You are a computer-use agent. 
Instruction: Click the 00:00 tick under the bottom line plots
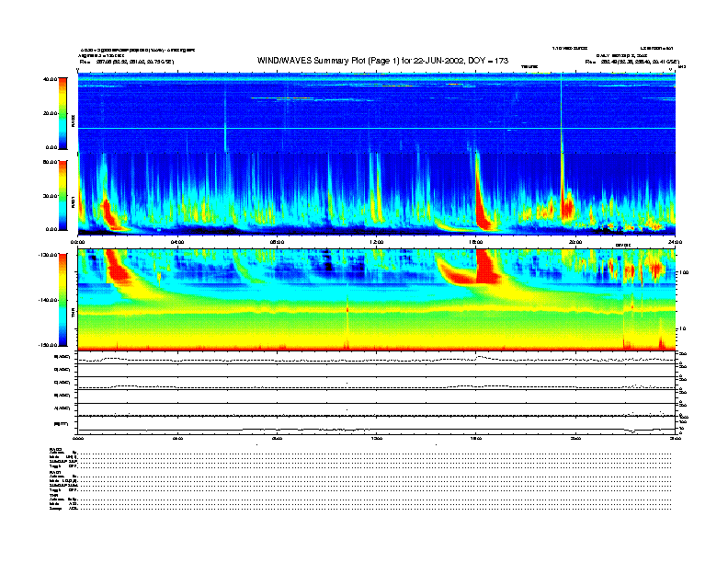point(78,438)
